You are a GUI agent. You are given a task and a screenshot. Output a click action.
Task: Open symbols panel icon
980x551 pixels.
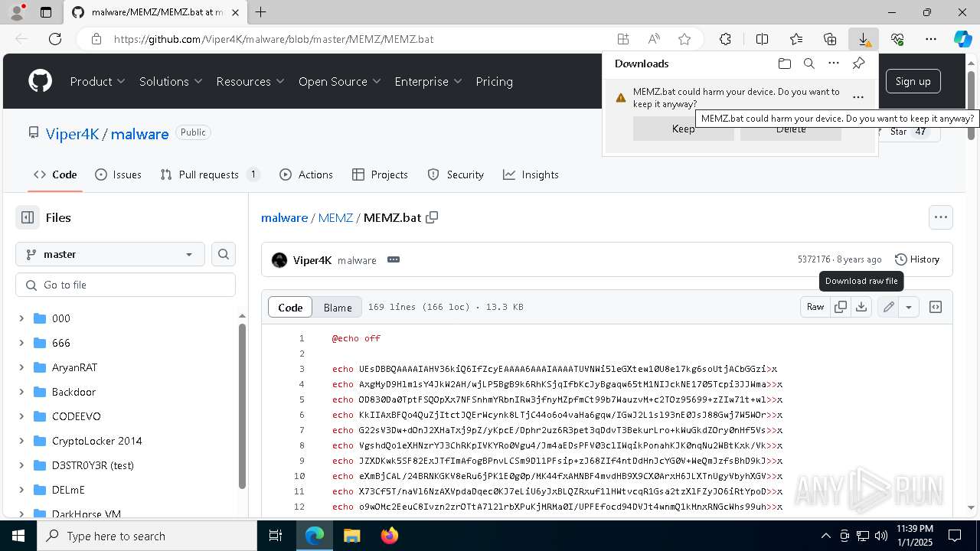pos(935,307)
